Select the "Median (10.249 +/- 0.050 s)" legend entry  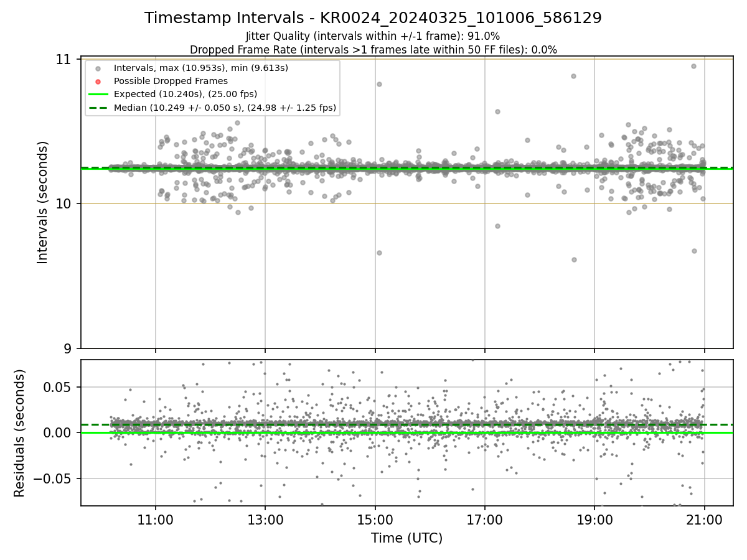click(x=225, y=108)
